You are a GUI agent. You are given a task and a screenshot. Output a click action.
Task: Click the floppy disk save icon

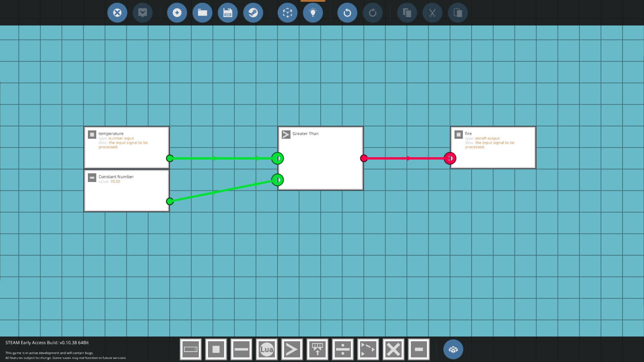point(228,13)
